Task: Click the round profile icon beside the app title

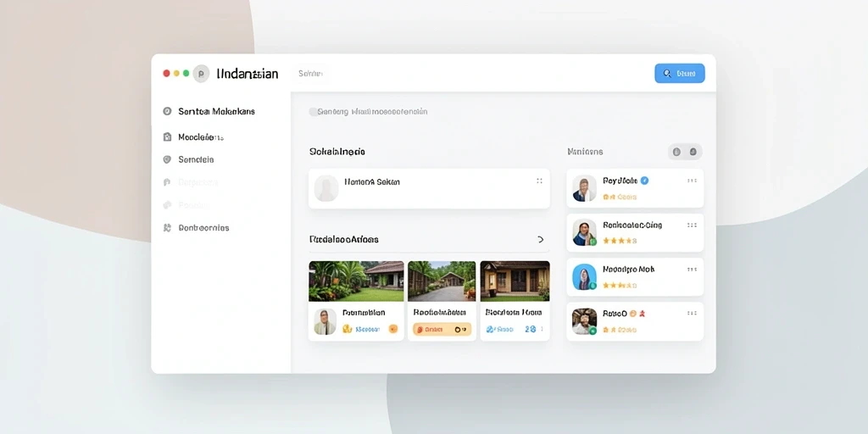Action: 201,74
